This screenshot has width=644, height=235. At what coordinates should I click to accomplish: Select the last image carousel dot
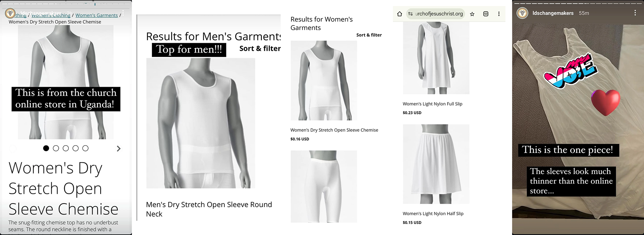(86, 148)
